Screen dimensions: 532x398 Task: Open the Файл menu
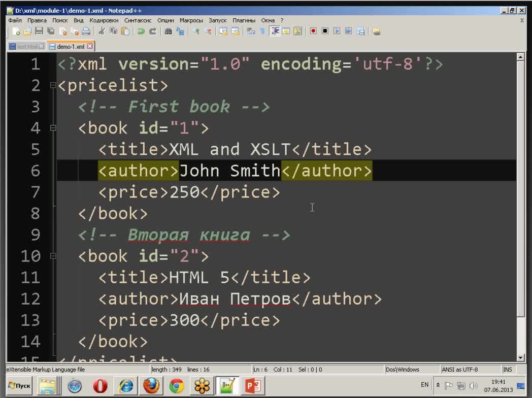15,20
